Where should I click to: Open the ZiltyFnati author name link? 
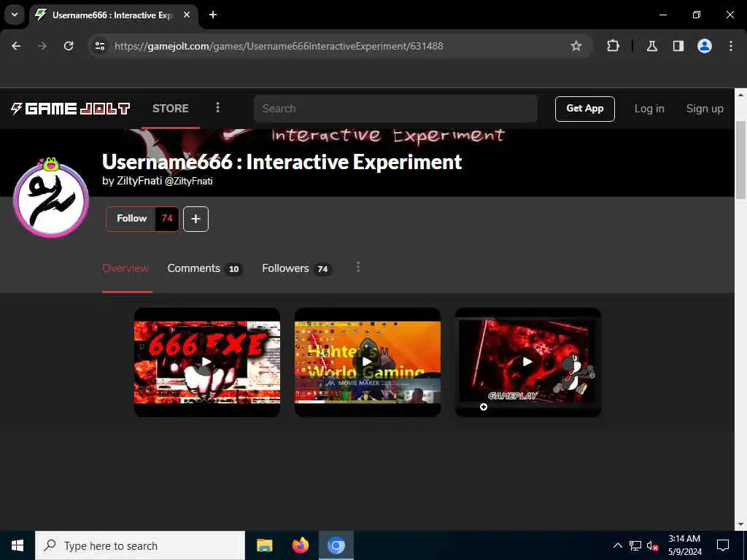tap(139, 181)
